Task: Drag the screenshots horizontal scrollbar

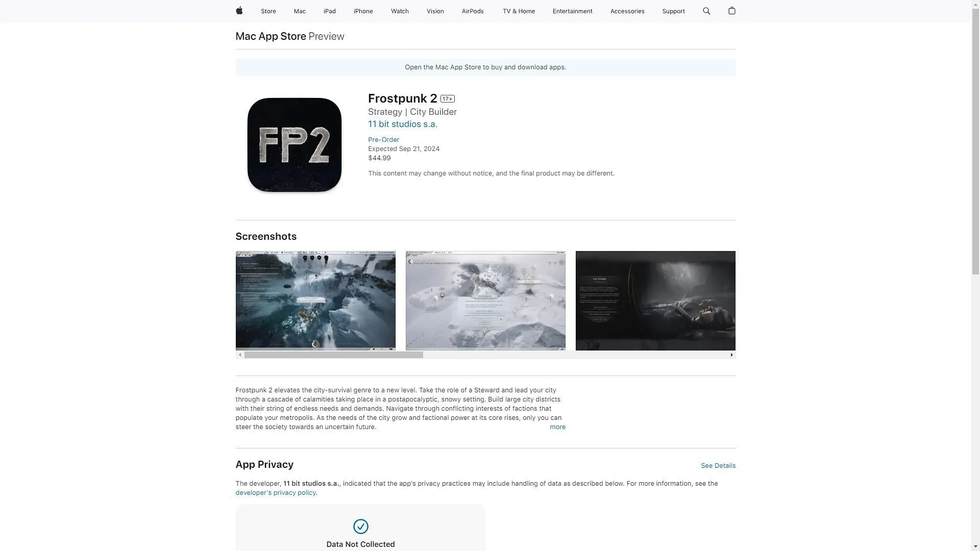Action: pyautogui.click(x=333, y=355)
